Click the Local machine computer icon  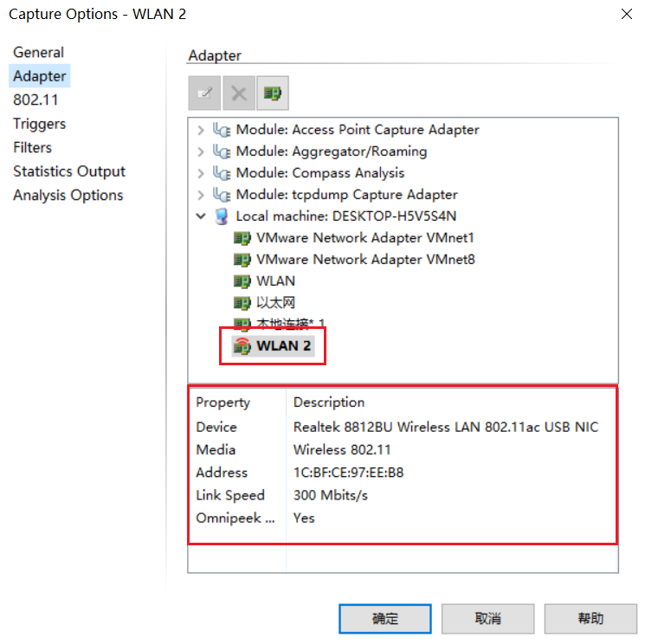[x=222, y=216]
